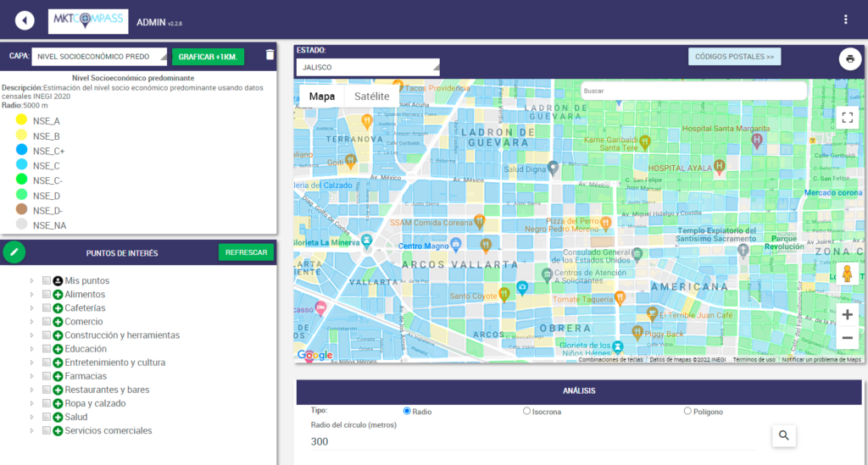
Task: Click the search magnifier button
Action: tap(784, 435)
